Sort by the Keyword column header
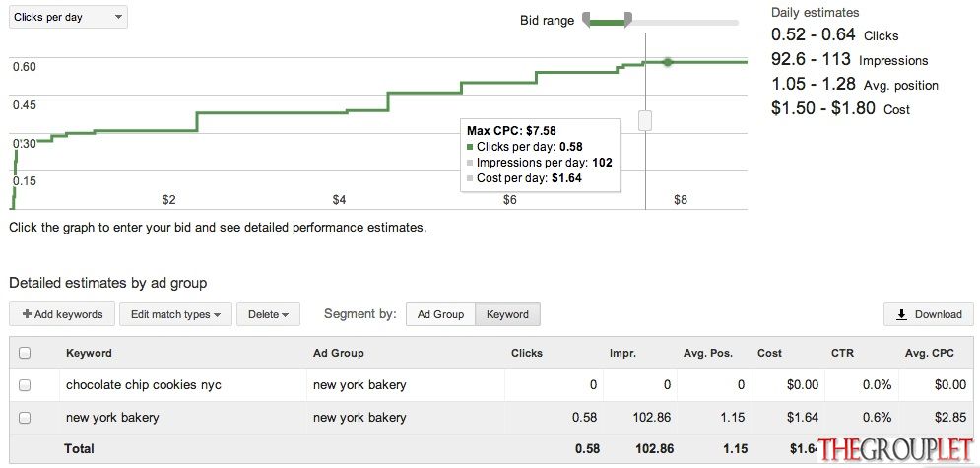This screenshot has width=980, height=468. click(x=89, y=353)
